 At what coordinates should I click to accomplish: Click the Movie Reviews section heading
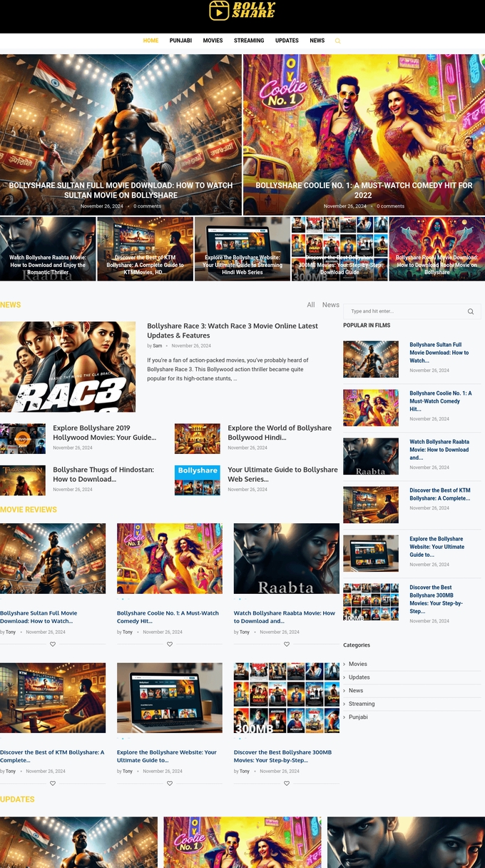(29, 510)
